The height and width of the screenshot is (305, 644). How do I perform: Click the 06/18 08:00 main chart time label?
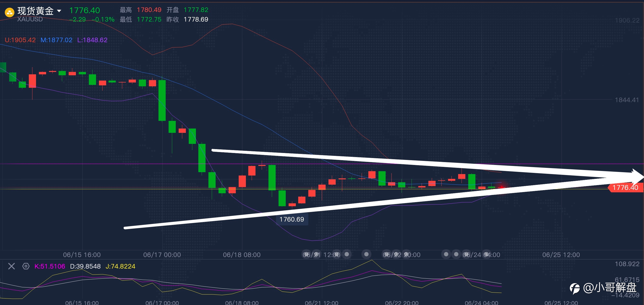pos(242,255)
